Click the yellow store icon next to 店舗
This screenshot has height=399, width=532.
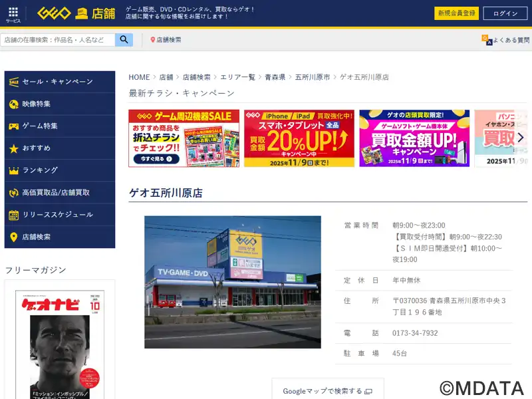pos(81,14)
